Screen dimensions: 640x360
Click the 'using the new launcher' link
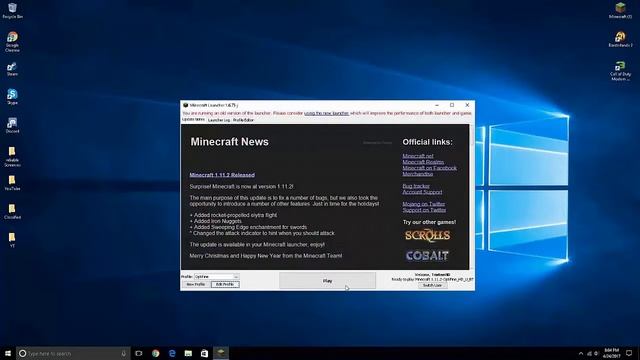327,113
